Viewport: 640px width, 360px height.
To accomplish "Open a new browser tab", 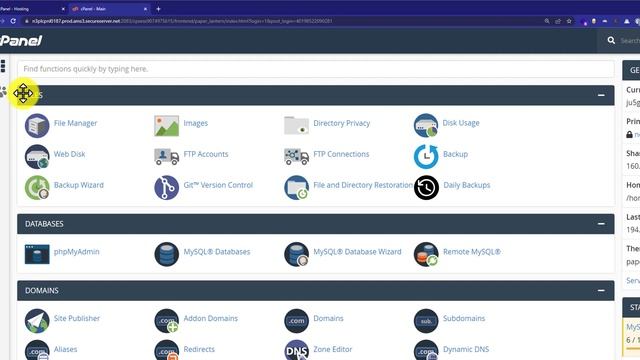I will point(158,9).
